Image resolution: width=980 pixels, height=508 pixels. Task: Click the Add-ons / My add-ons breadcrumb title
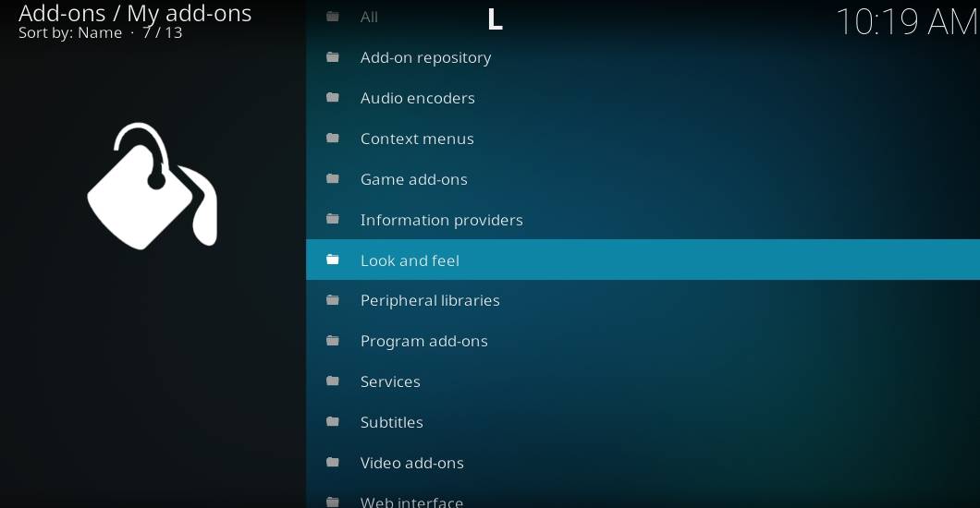click(x=135, y=13)
